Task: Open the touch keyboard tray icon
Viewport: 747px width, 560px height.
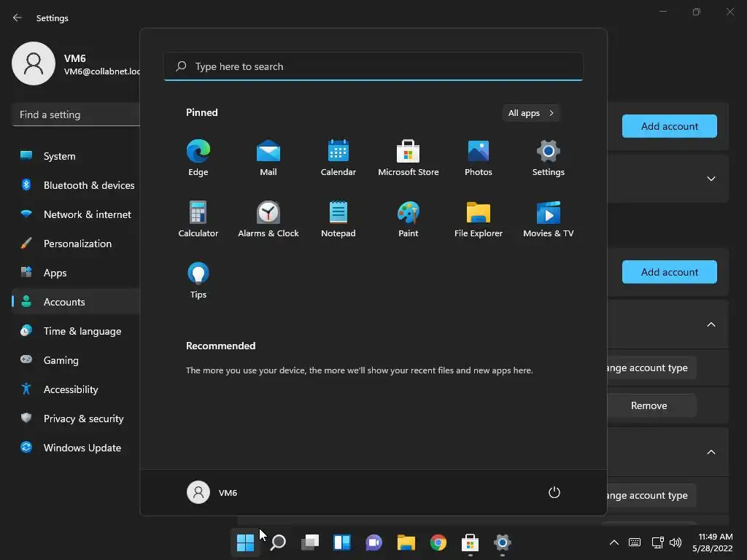Action: 635,542
